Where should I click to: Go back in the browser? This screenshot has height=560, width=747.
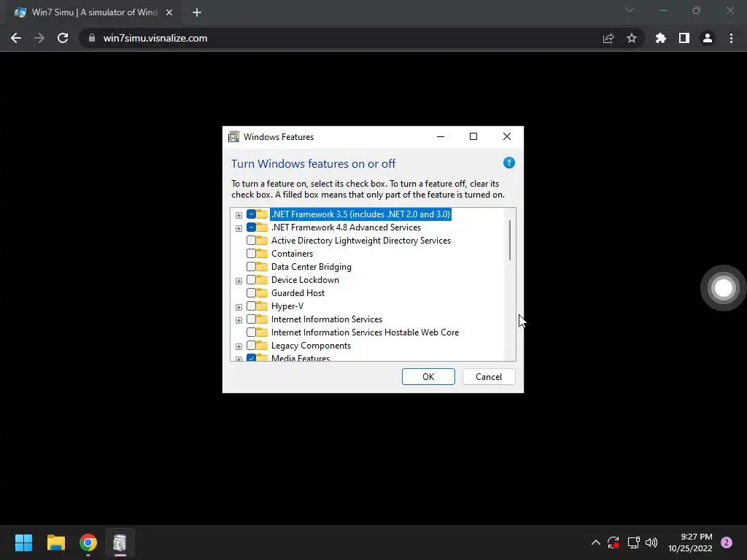(x=16, y=38)
